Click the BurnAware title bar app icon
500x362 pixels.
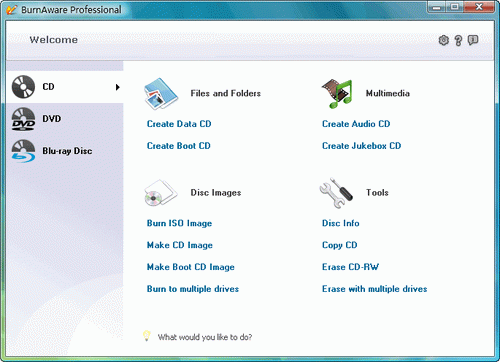coord(11,10)
